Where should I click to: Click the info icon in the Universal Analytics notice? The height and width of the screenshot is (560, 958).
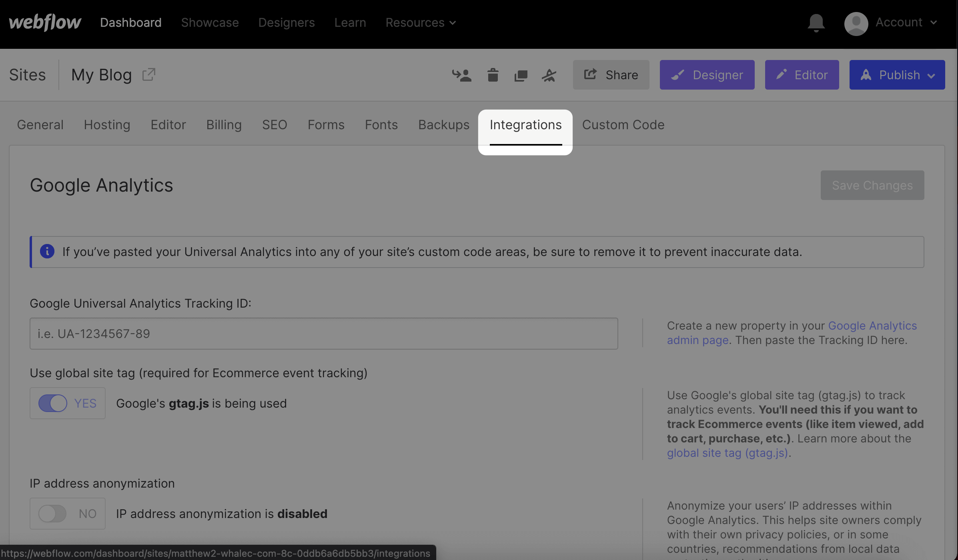click(47, 252)
